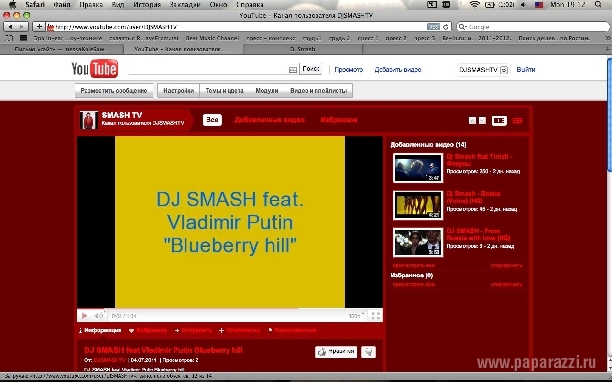The height and width of the screenshot is (382, 612).
Task: Select Избранное filter in channel header
Action: click(x=339, y=120)
